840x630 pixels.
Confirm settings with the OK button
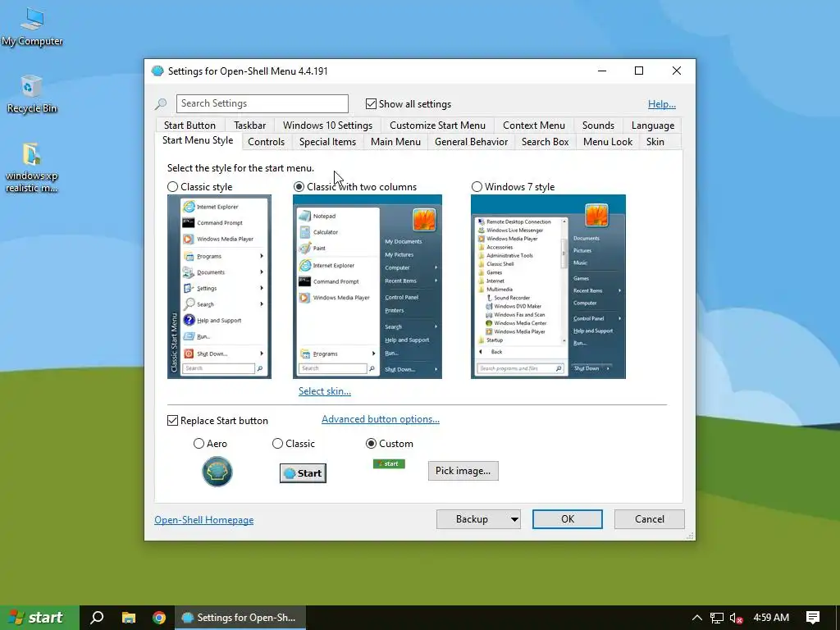click(568, 519)
